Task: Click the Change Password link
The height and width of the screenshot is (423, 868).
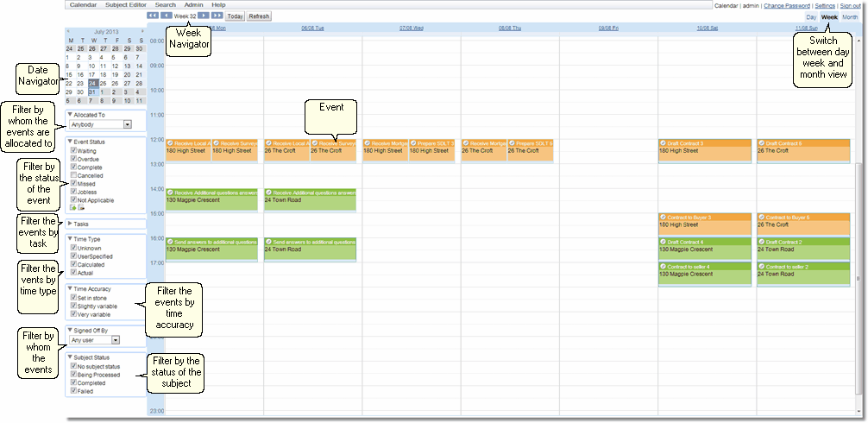Action: [787, 5]
